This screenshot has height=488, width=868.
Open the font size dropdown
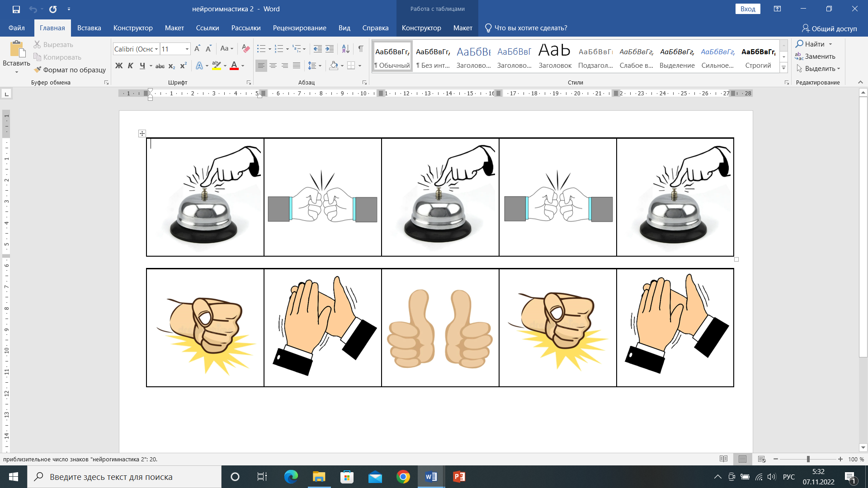187,49
